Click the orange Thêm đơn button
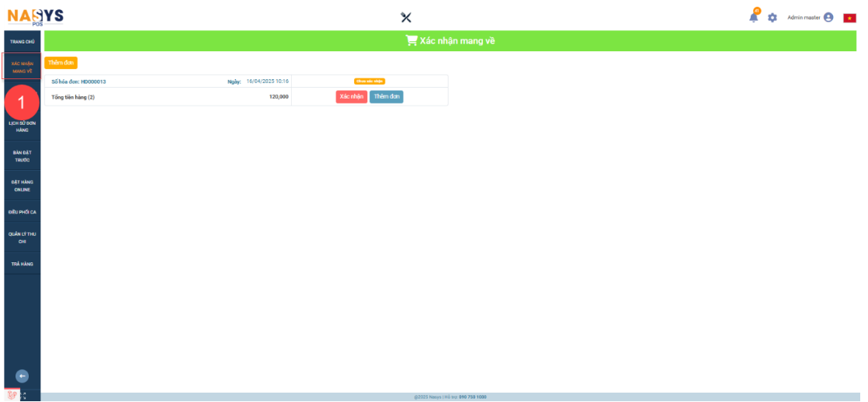 pos(61,63)
